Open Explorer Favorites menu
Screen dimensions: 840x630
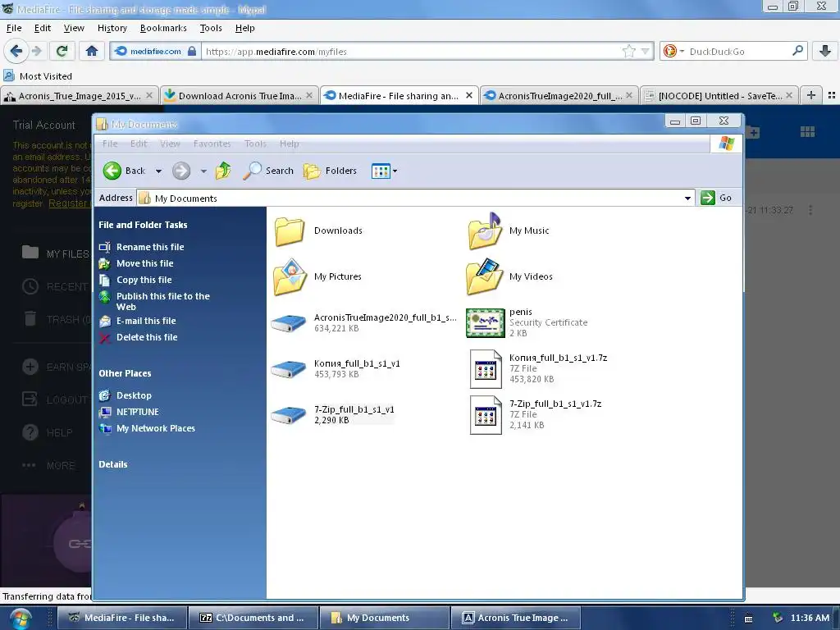[212, 144]
